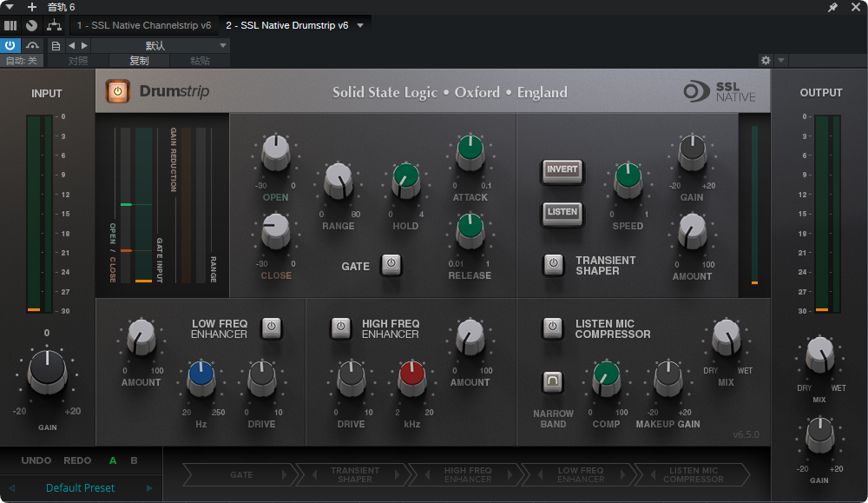The height and width of the screenshot is (503, 868).
Task: Click the automation curve icon
Action: 33,45
